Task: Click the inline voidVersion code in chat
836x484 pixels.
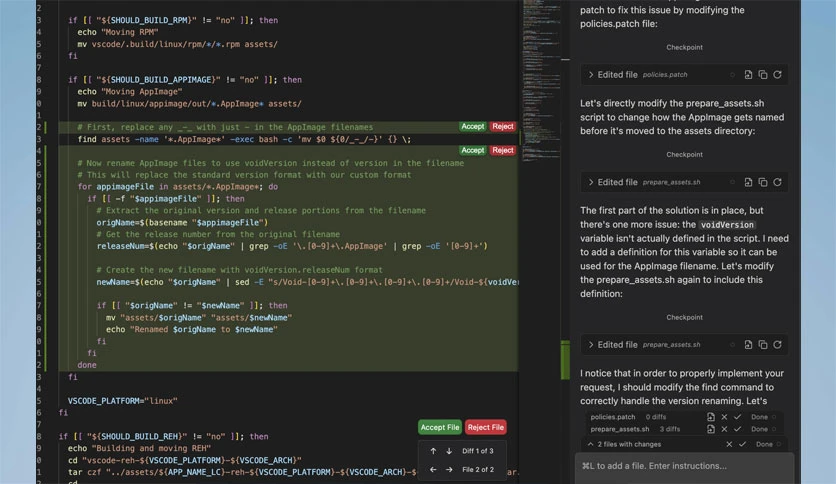Action: coord(727,225)
